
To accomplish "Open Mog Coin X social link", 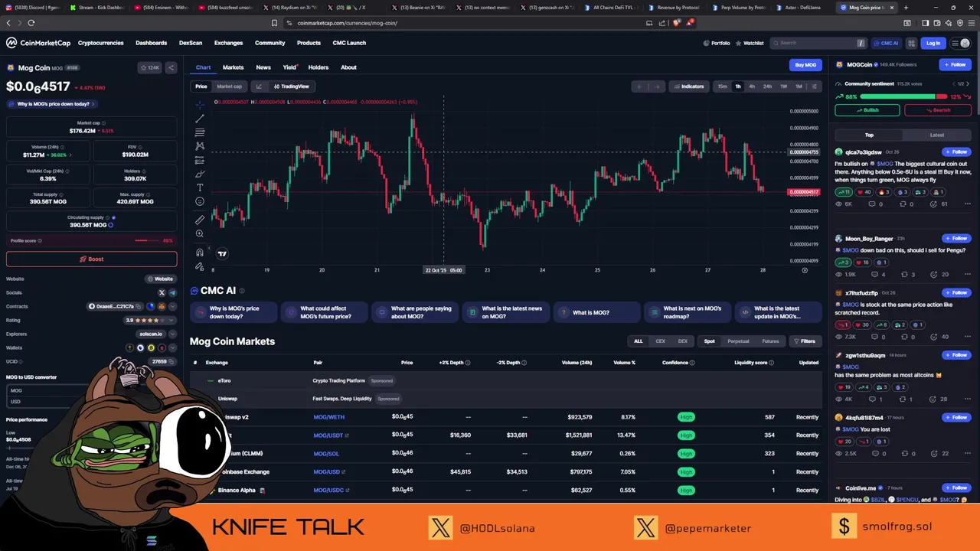I will [162, 292].
